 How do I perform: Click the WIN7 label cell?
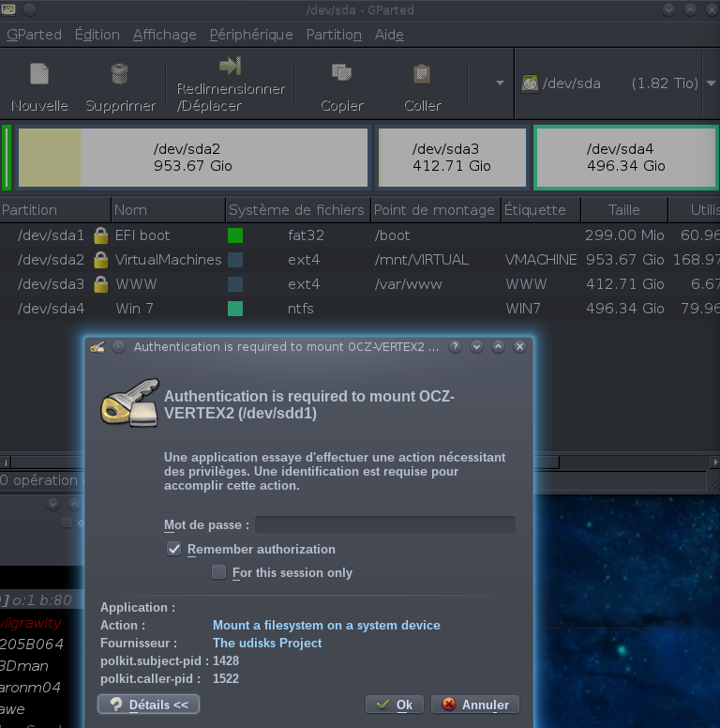(523, 309)
